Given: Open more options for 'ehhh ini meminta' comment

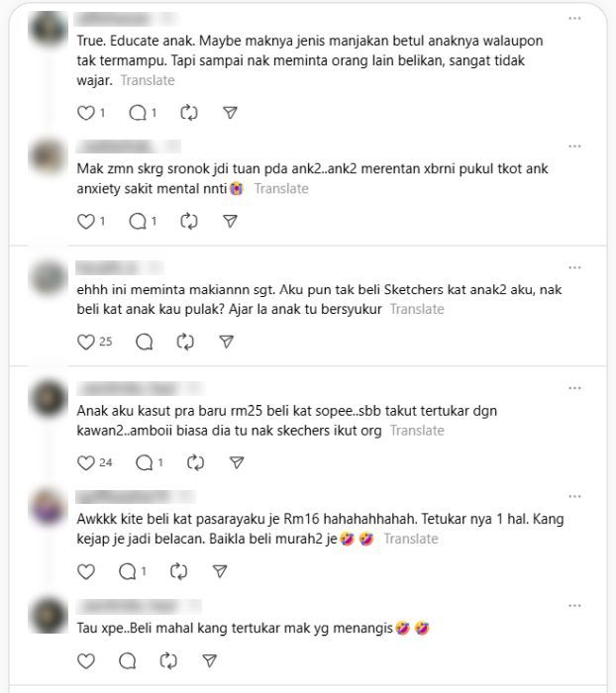Looking at the screenshot, I should click(574, 267).
